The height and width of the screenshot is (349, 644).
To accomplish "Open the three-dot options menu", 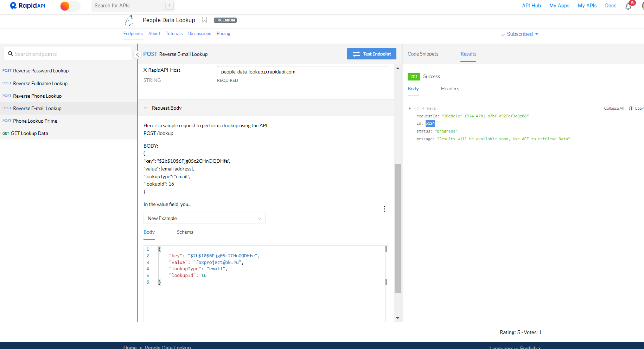I will [x=384, y=209].
